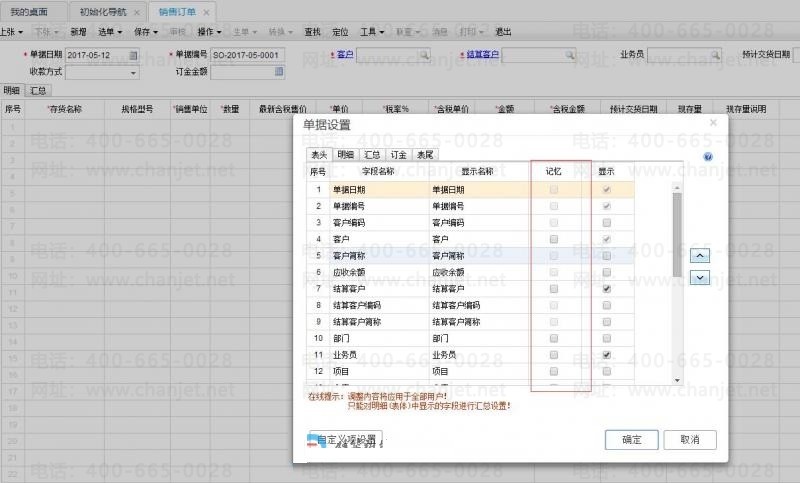This screenshot has width=800, height=483.
Task: Click search icon in 业务员 field
Action: coord(715,55)
